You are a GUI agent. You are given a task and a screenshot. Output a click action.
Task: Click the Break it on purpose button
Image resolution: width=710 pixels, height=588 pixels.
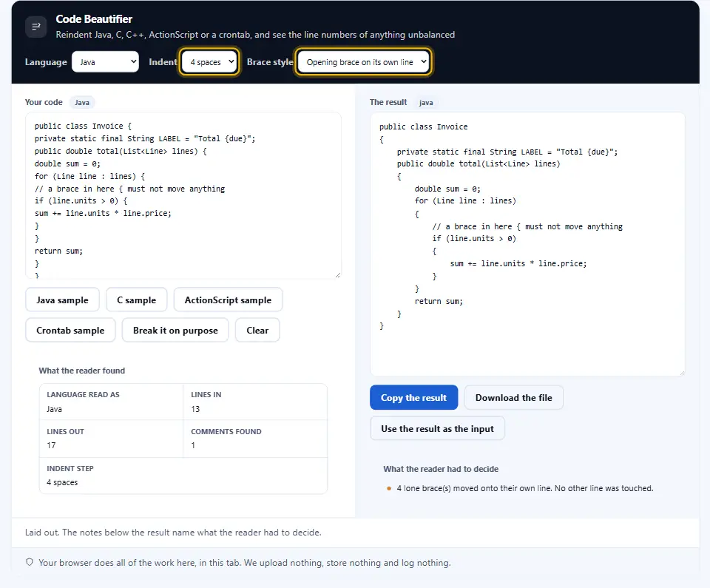point(175,330)
